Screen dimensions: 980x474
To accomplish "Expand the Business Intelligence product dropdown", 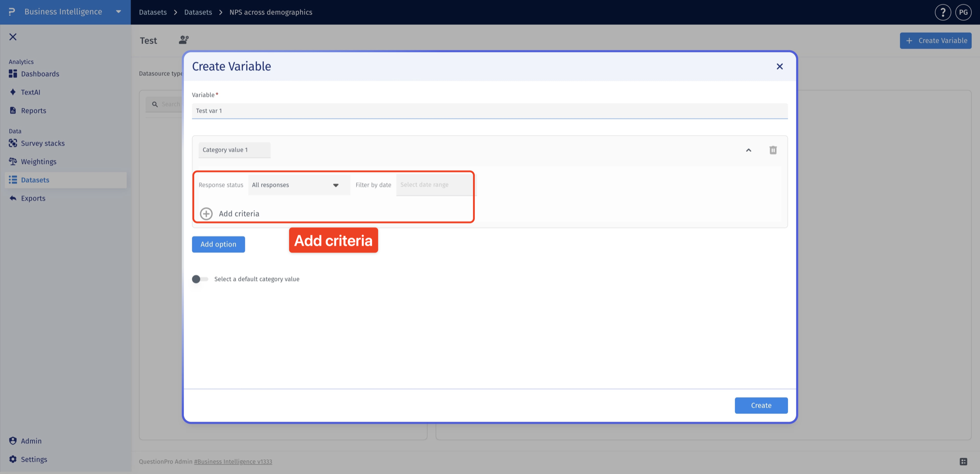I will coord(118,12).
